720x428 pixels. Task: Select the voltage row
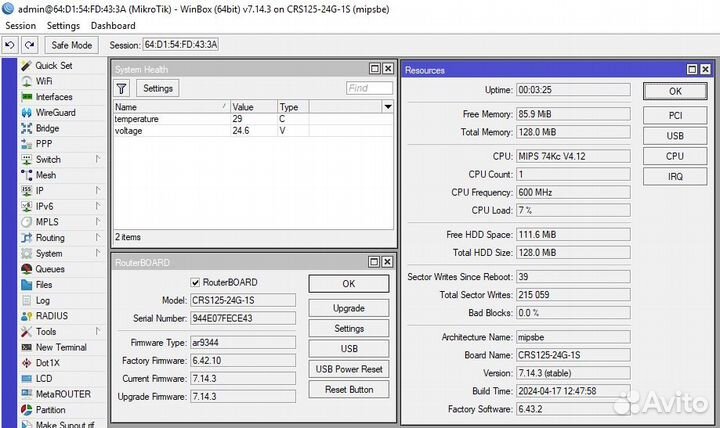[253, 131]
